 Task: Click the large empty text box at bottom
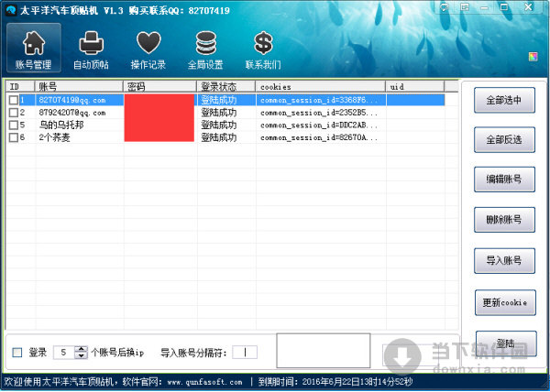pos(324,351)
